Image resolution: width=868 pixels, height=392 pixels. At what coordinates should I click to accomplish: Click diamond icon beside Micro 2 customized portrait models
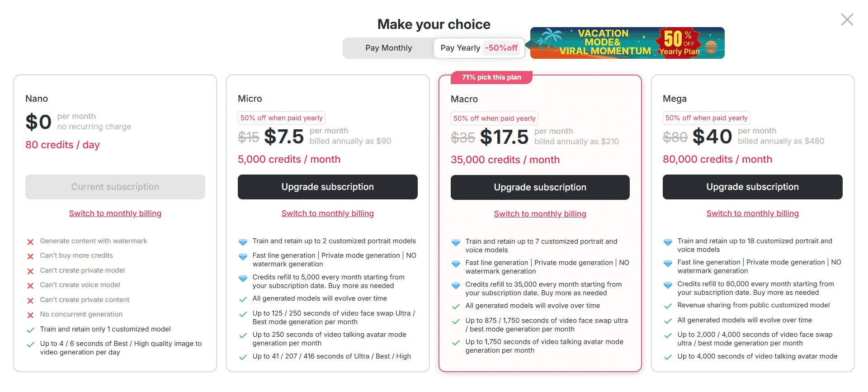(x=243, y=242)
